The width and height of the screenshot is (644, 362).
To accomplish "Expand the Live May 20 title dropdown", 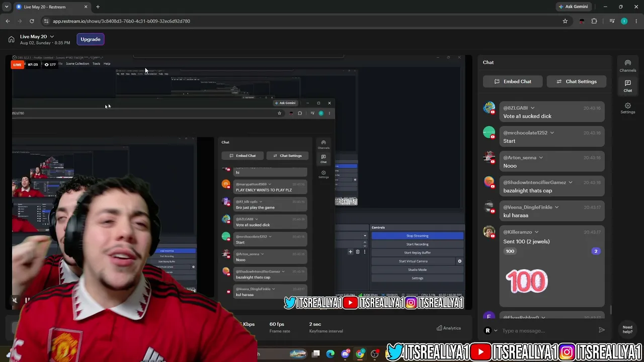I will pos(52,37).
